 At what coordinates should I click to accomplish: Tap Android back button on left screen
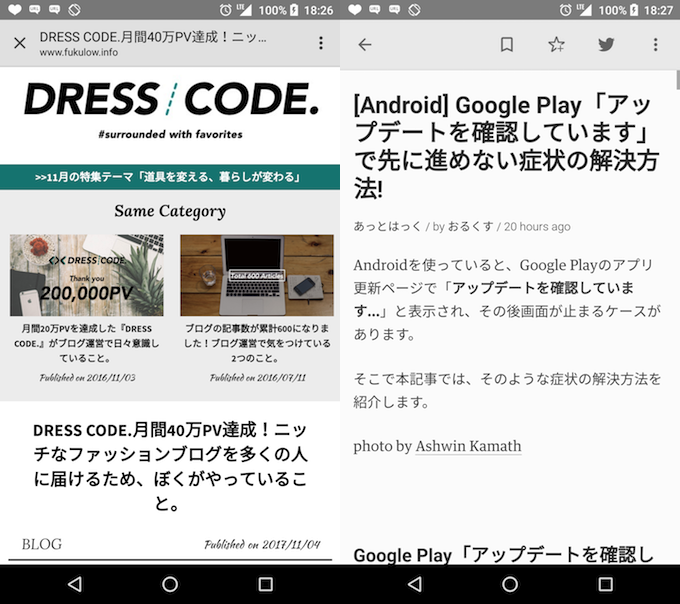[x=75, y=584]
